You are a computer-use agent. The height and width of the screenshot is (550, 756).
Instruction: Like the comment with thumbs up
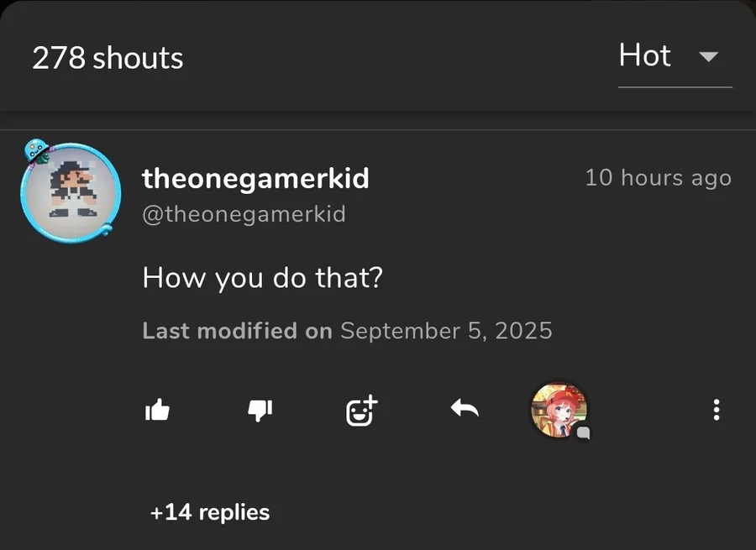click(157, 410)
